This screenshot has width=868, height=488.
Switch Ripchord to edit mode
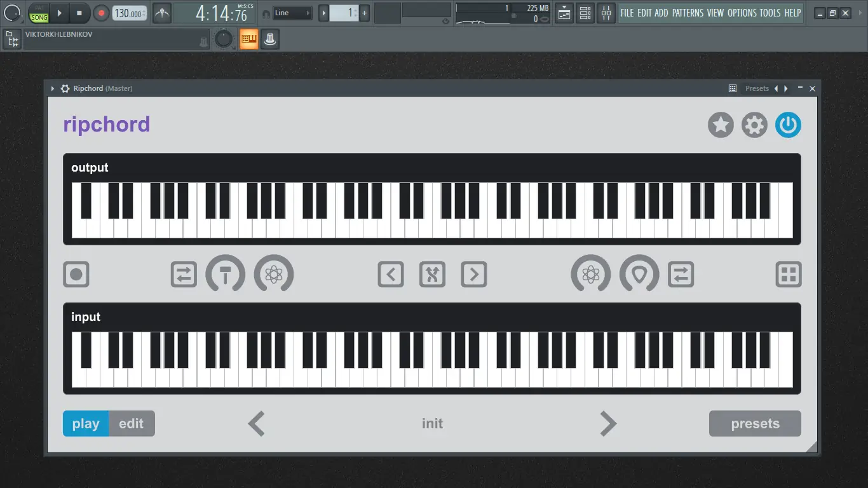click(x=132, y=424)
